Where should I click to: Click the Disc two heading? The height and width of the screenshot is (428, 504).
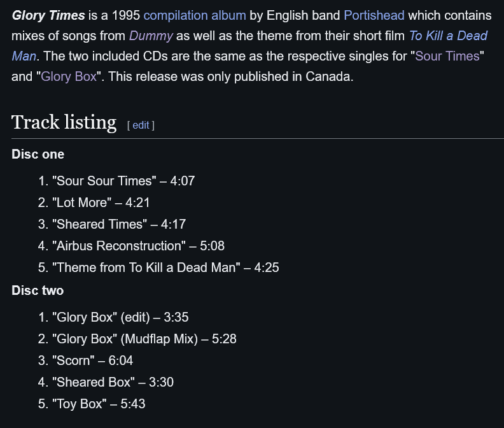(x=38, y=290)
